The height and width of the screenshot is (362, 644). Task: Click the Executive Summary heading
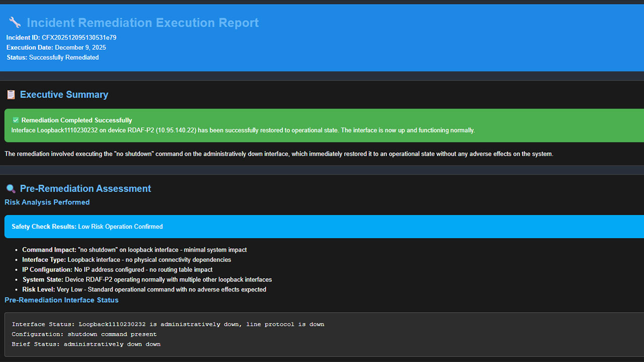point(64,95)
